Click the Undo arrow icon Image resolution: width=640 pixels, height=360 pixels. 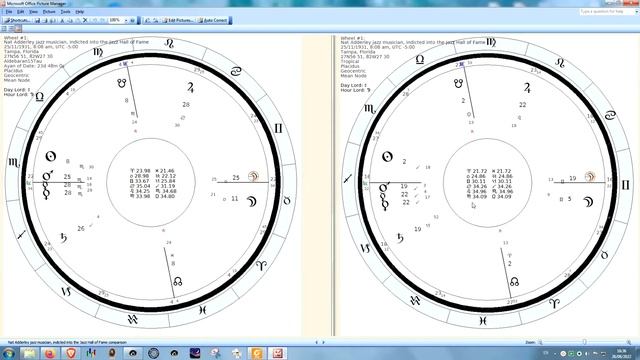pyautogui.click(x=94, y=20)
